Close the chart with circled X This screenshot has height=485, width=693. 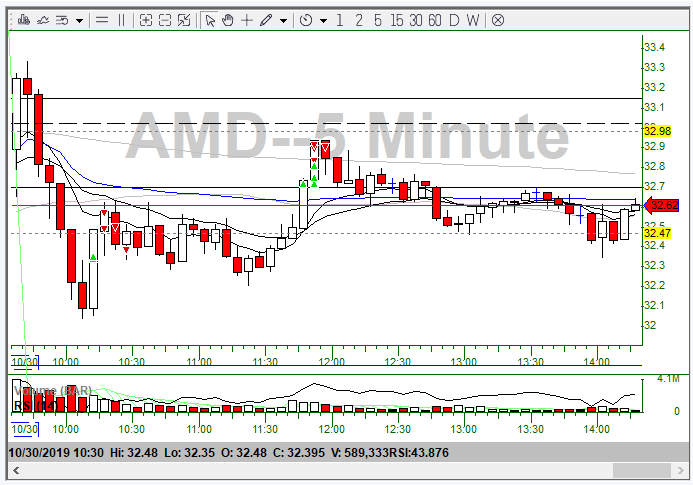497,20
